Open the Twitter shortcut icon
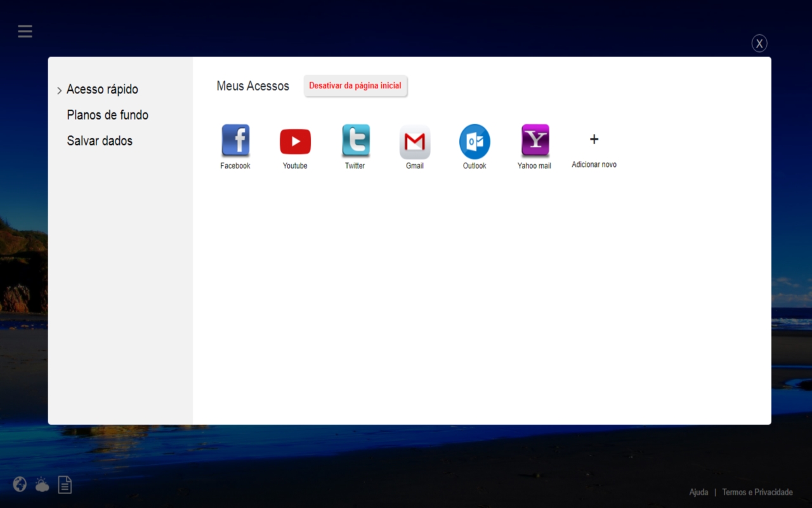 pyautogui.click(x=355, y=140)
